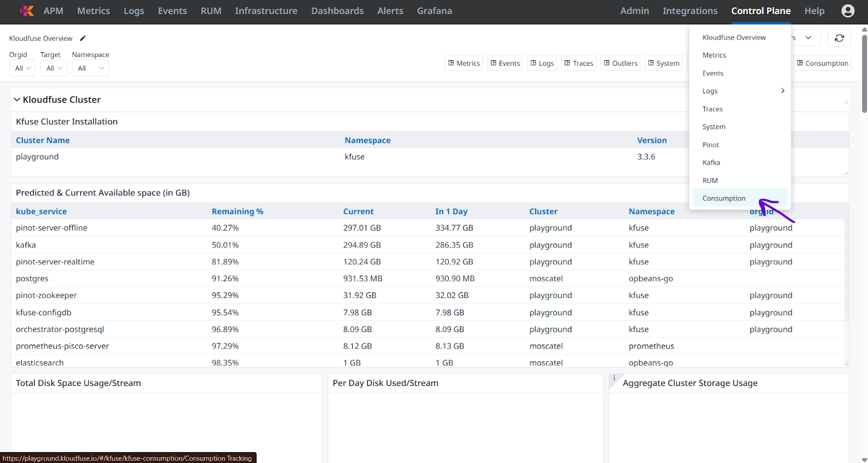
Task: Select Events in the Control Plane dropdown menu
Action: coord(740,73)
